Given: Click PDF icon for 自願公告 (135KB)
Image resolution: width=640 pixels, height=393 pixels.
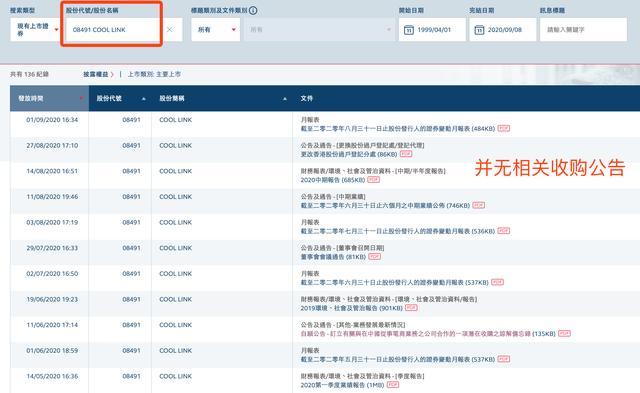Looking at the screenshot, I should (x=564, y=333).
